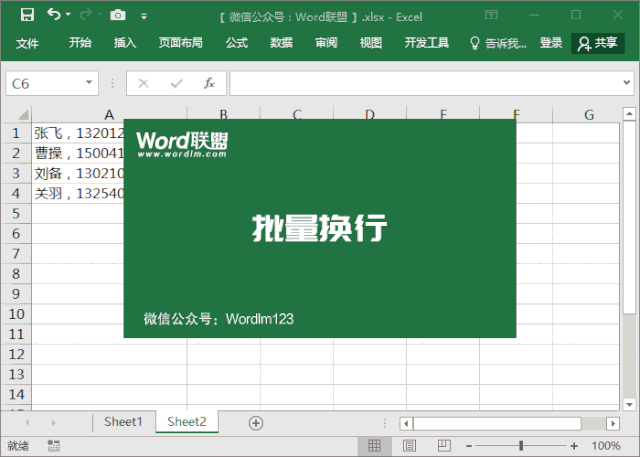Click the 100% zoom level text
The height and width of the screenshot is (457, 640).
[x=606, y=446]
